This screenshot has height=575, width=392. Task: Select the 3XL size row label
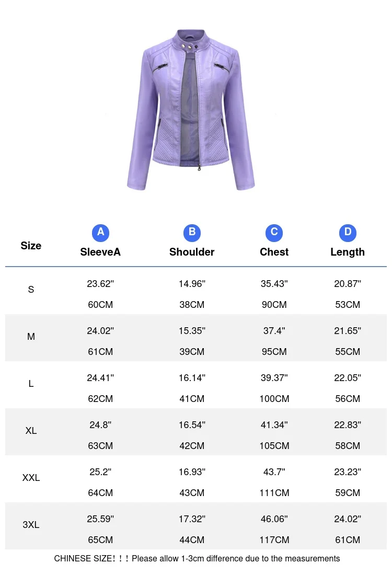(31, 525)
